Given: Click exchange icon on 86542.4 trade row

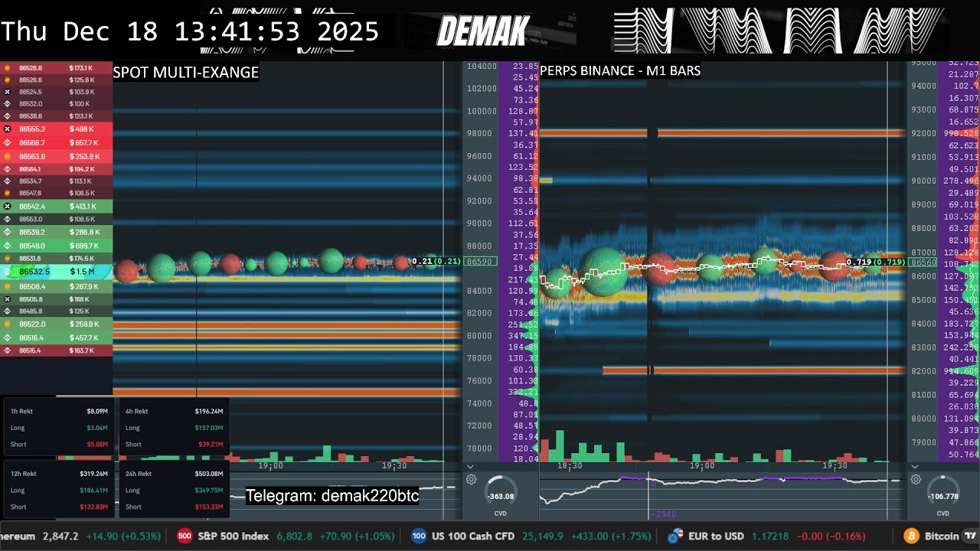Looking at the screenshot, I should click(8, 207).
